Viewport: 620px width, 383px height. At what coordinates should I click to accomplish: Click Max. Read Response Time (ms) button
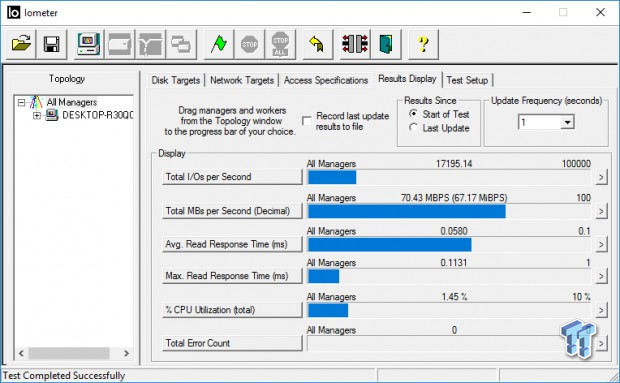pyautogui.click(x=232, y=276)
